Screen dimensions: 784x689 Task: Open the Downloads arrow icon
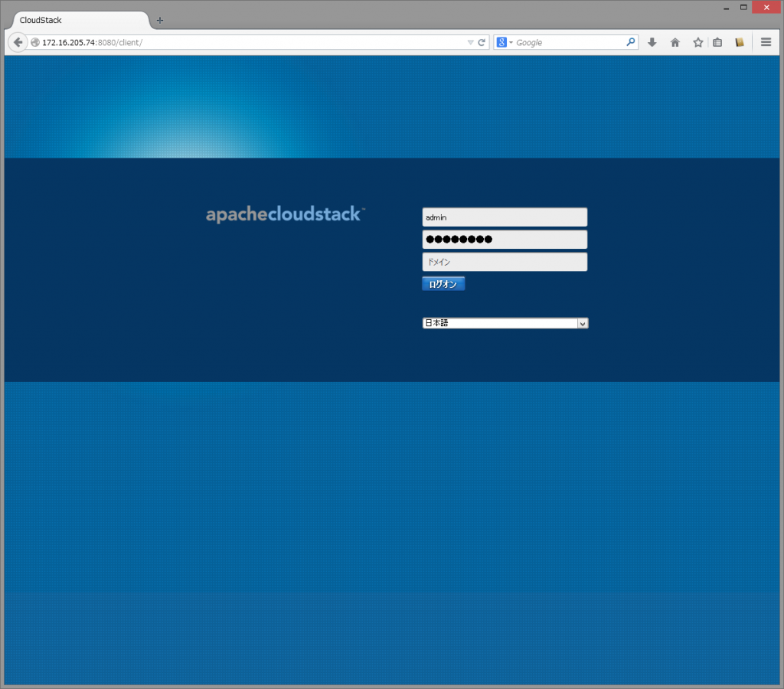click(652, 43)
